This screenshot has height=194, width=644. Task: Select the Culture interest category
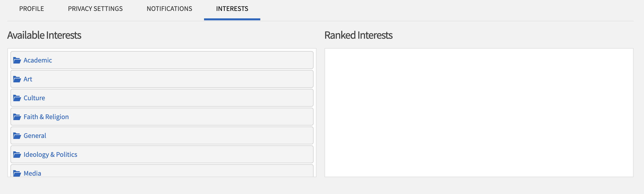pyautogui.click(x=34, y=98)
